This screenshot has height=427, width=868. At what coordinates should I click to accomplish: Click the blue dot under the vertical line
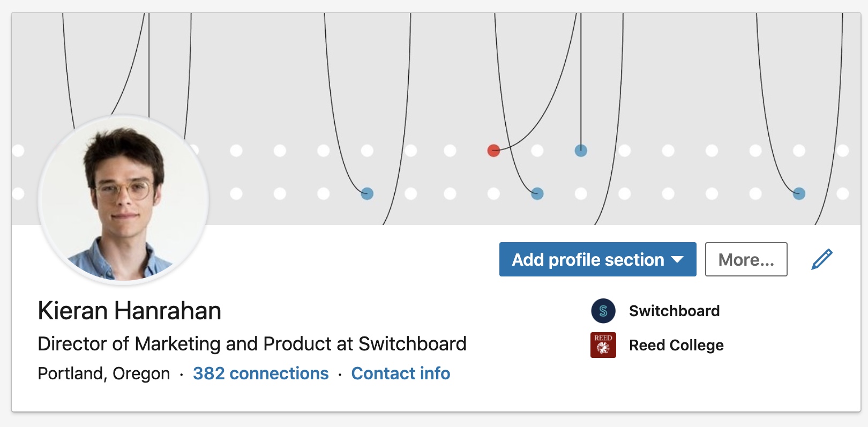coord(581,151)
